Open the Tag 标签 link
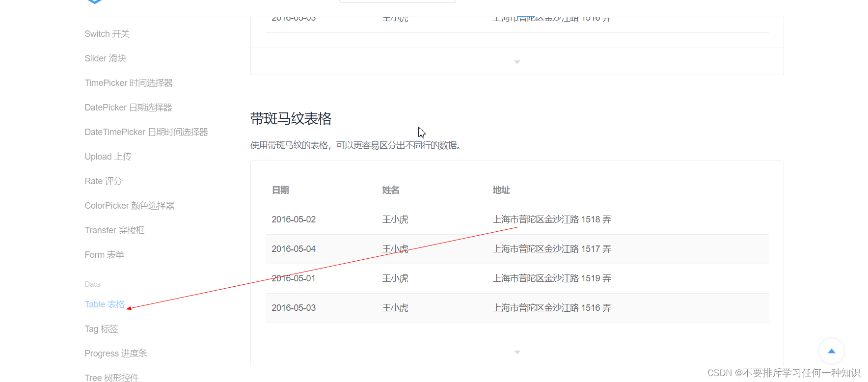 101,329
